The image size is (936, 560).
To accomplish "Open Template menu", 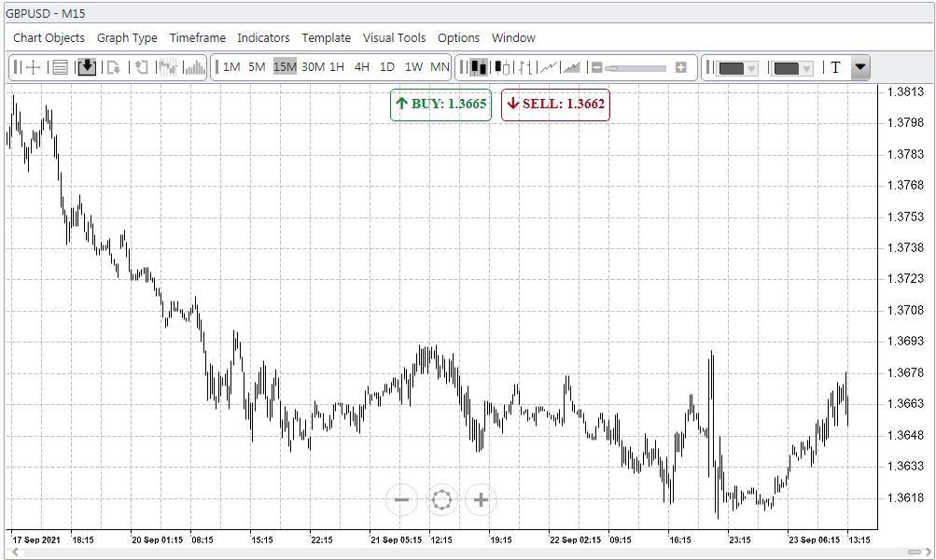I will coord(326,37).
